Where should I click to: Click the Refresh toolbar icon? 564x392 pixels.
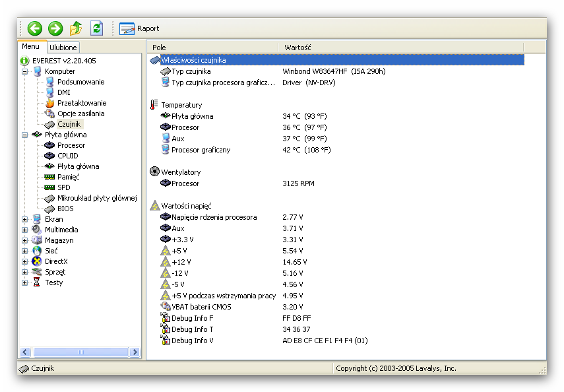97,28
